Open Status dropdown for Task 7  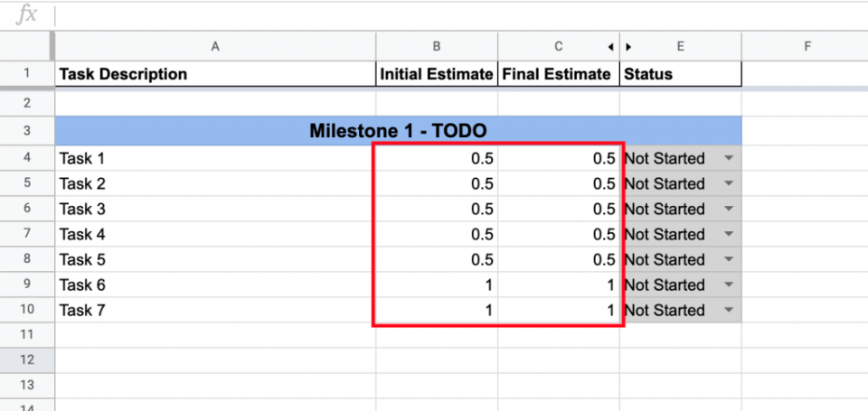tap(729, 311)
